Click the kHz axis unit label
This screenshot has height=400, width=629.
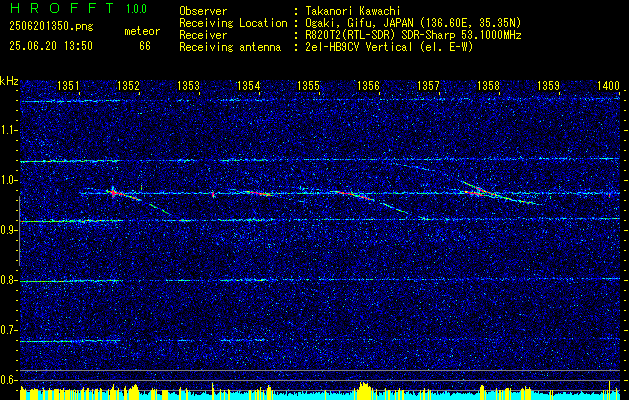[x=9, y=82]
